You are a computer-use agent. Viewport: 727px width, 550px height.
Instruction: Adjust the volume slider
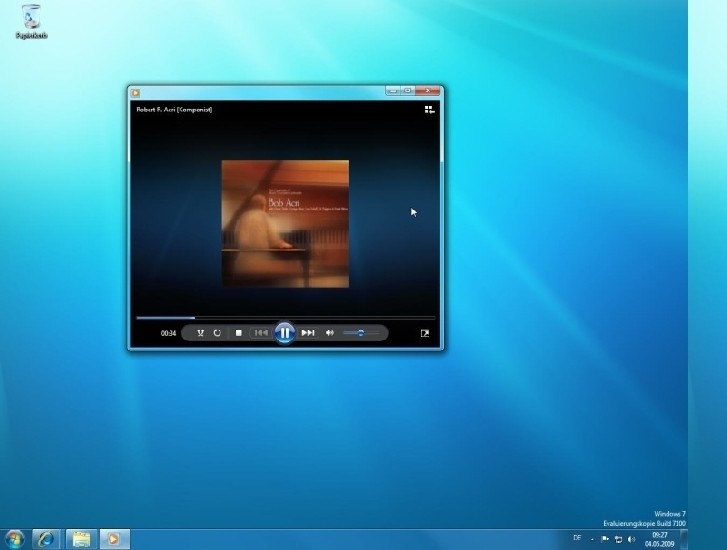point(361,333)
